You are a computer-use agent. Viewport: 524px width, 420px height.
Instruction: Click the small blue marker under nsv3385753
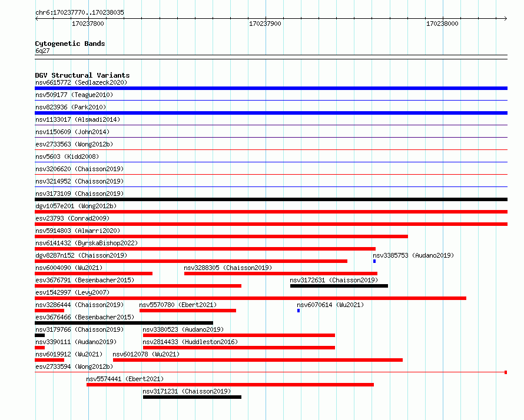(x=374, y=261)
